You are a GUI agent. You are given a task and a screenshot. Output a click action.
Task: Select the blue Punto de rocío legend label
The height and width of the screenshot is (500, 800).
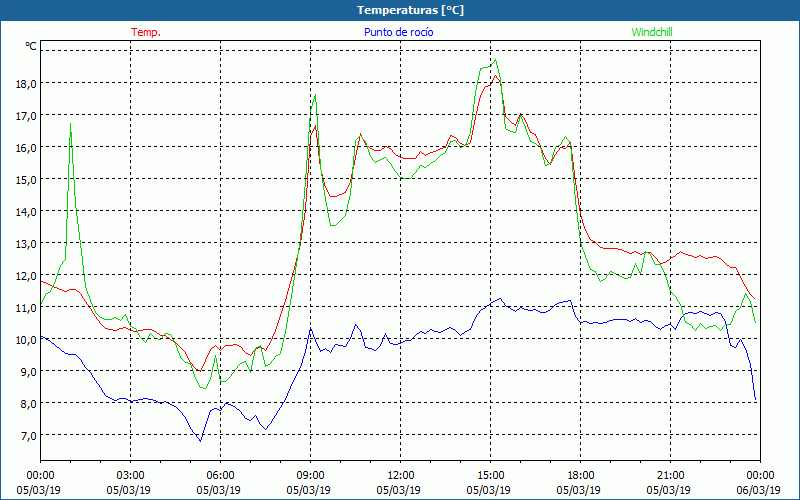(398, 32)
